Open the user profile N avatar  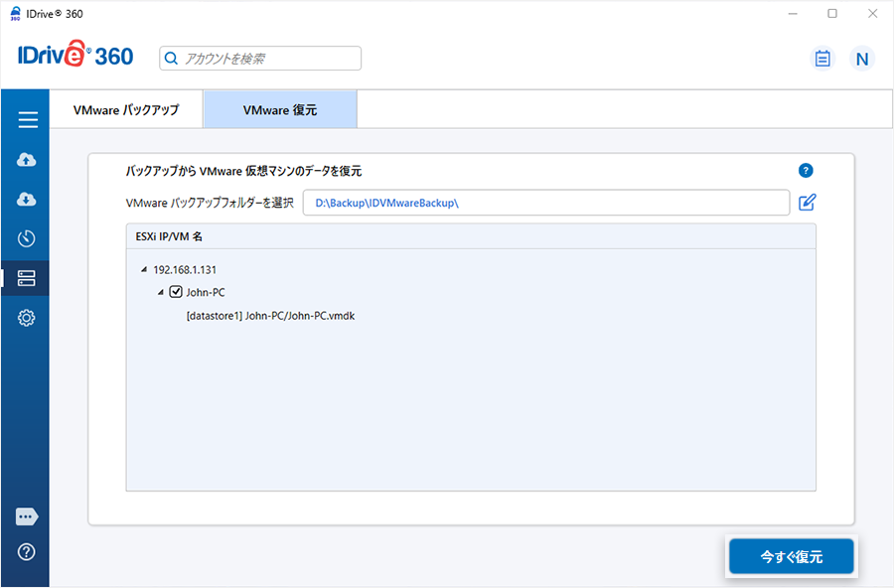(862, 59)
